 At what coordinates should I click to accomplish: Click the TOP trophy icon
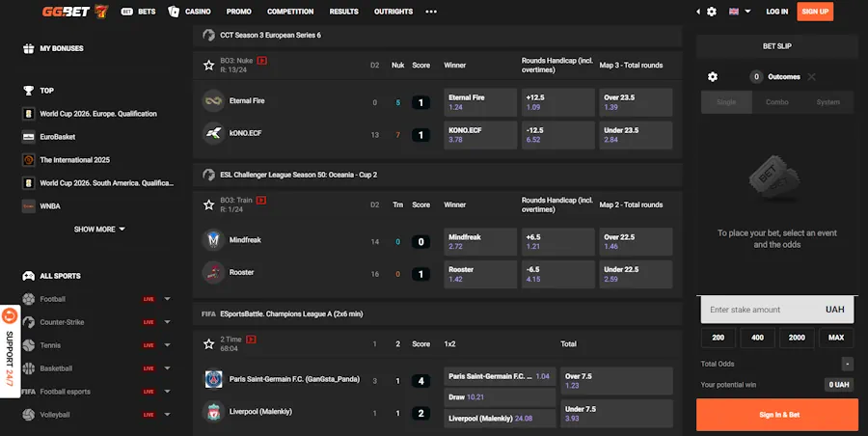click(x=28, y=91)
